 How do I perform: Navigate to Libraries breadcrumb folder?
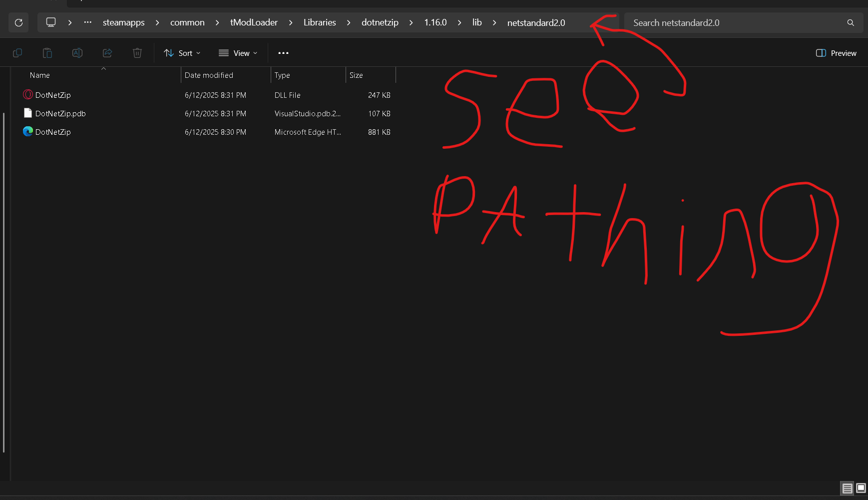[x=320, y=22]
